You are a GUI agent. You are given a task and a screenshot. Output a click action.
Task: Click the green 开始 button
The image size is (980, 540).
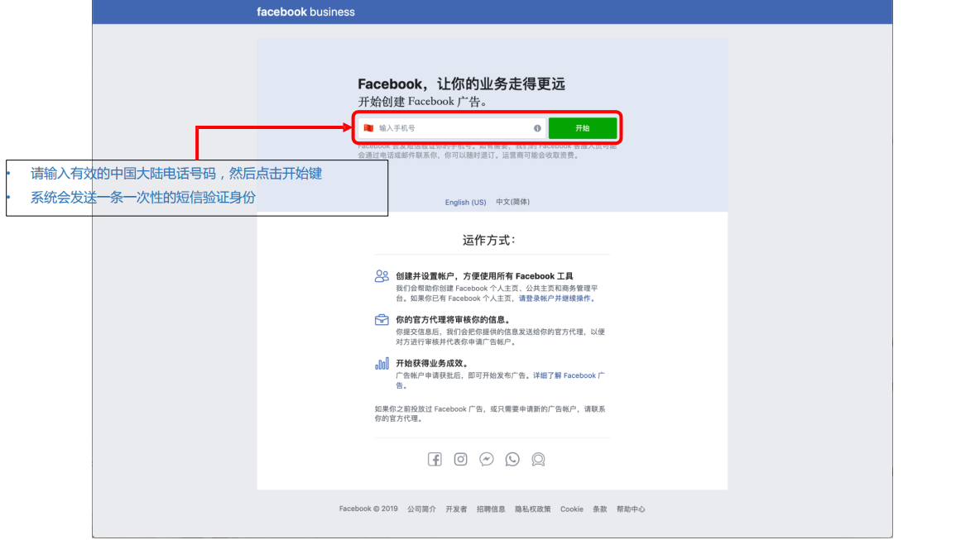(583, 128)
